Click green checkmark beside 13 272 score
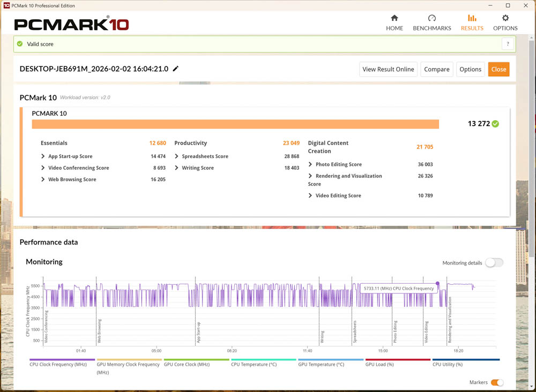Screen dimensions: 536x392 495,124
